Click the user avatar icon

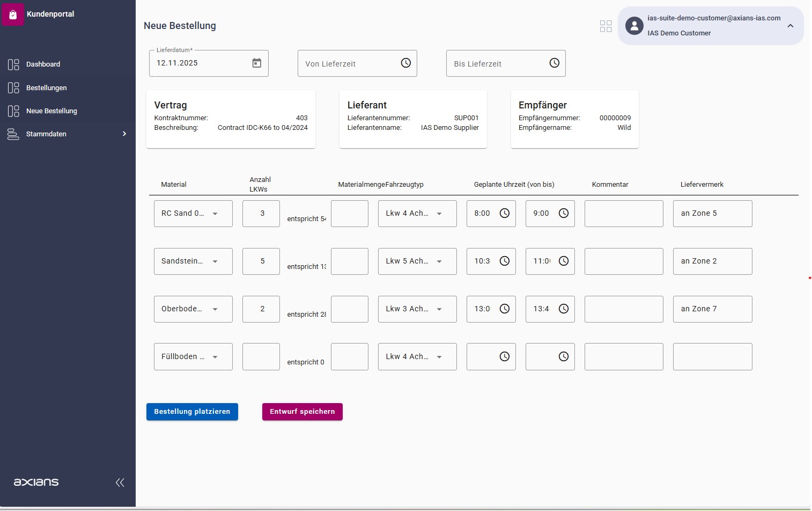pyautogui.click(x=634, y=26)
